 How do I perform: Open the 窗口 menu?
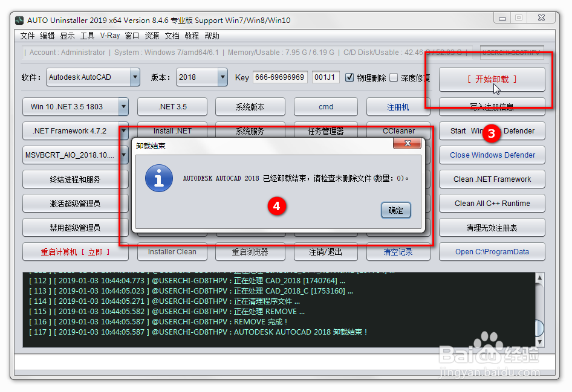point(132,36)
